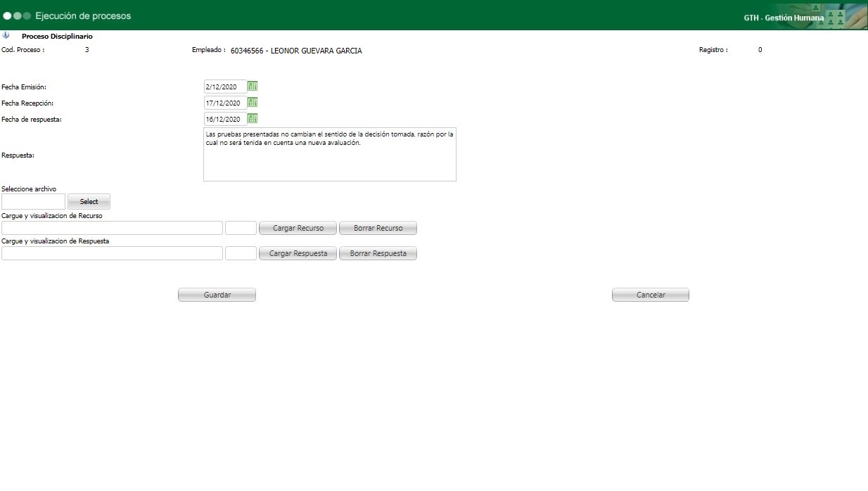Click the Borrar Recurso button
This screenshot has width=868, height=491.
(378, 228)
